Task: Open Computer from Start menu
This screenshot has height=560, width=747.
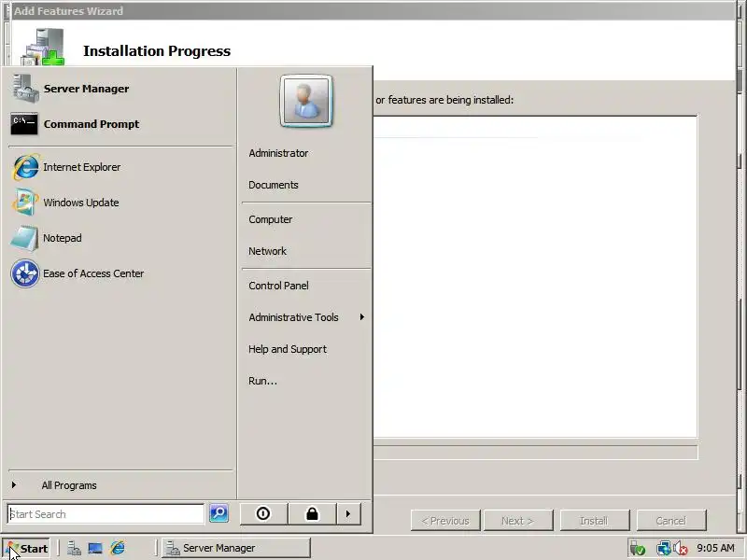Action: (x=271, y=219)
